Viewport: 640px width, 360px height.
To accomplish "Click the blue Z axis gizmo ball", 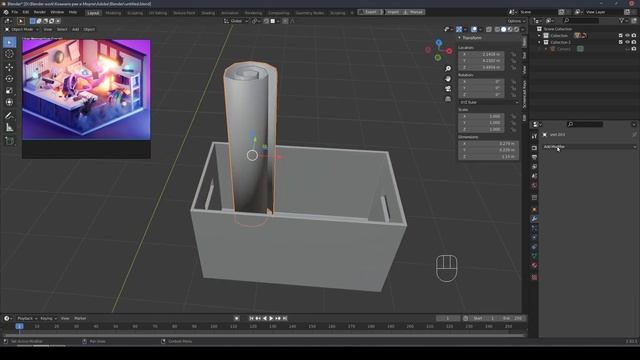I will pos(439,42).
